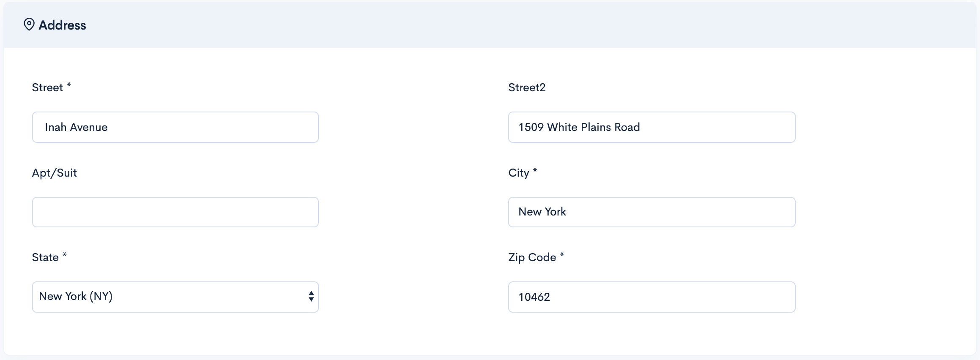
Task: Click the required asterisk next to Street
Action: pos(69,85)
